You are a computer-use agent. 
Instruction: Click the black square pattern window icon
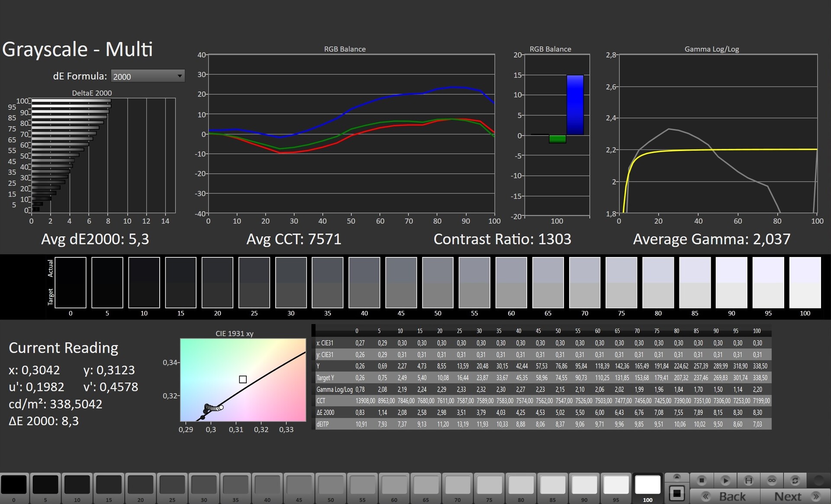677,493
